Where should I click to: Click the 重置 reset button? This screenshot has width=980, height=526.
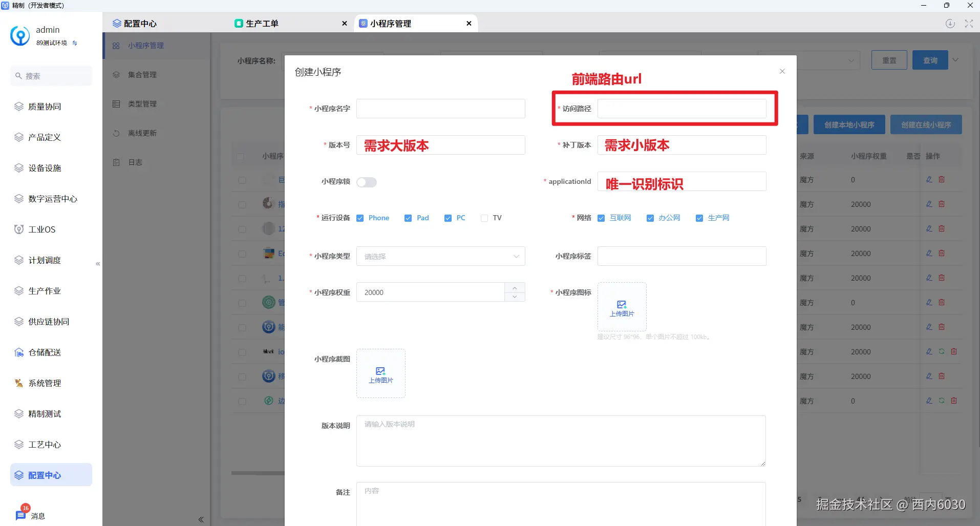889,60
